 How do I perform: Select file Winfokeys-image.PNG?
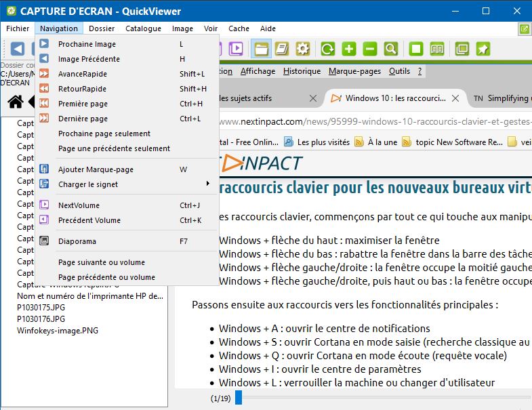pos(58,331)
